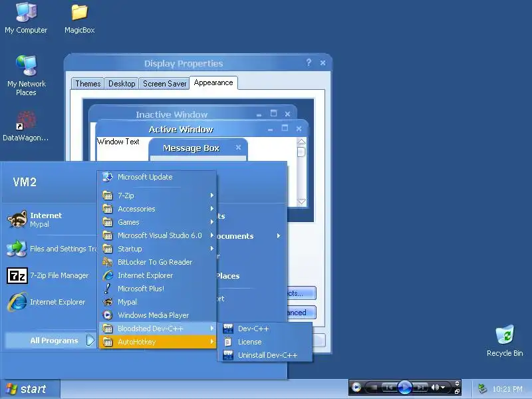Skip to previous track in taskbar player

[x=389, y=387]
